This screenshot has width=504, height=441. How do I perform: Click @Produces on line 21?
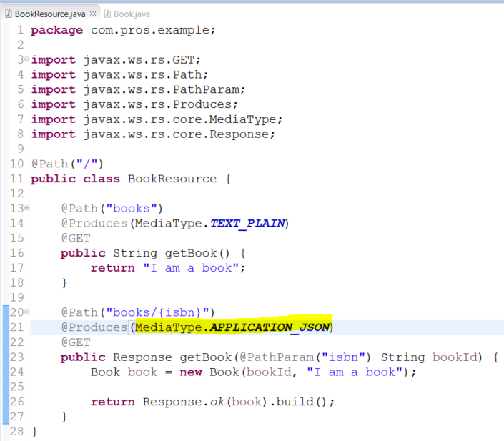click(94, 327)
